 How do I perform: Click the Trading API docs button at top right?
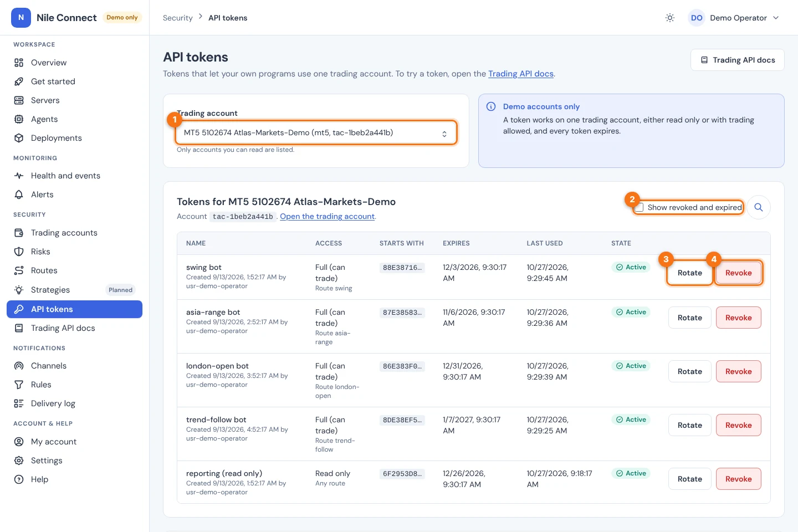pos(738,60)
